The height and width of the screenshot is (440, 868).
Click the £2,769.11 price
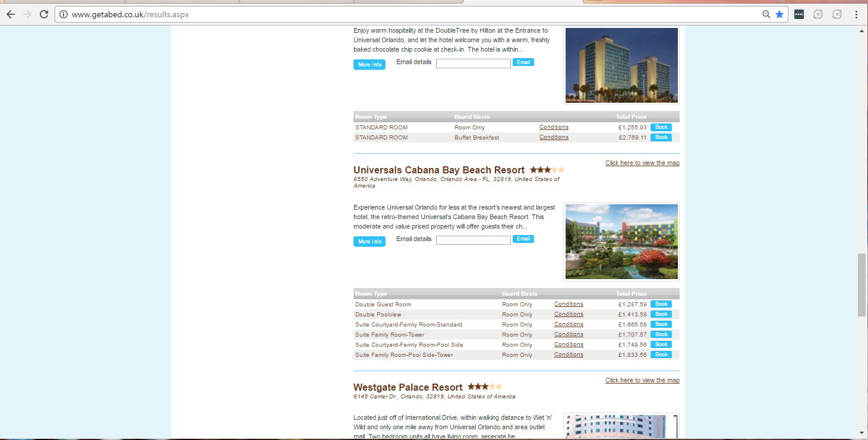(x=632, y=138)
